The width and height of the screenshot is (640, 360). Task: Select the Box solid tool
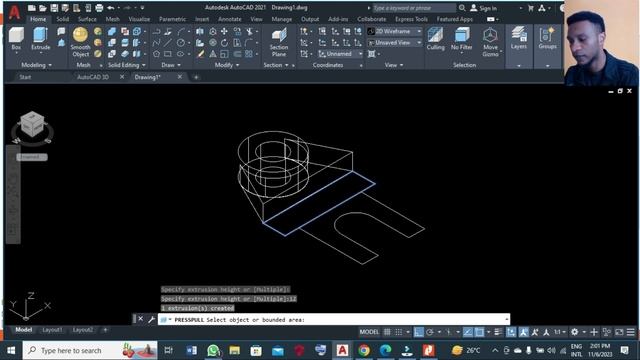coord(16,39)
